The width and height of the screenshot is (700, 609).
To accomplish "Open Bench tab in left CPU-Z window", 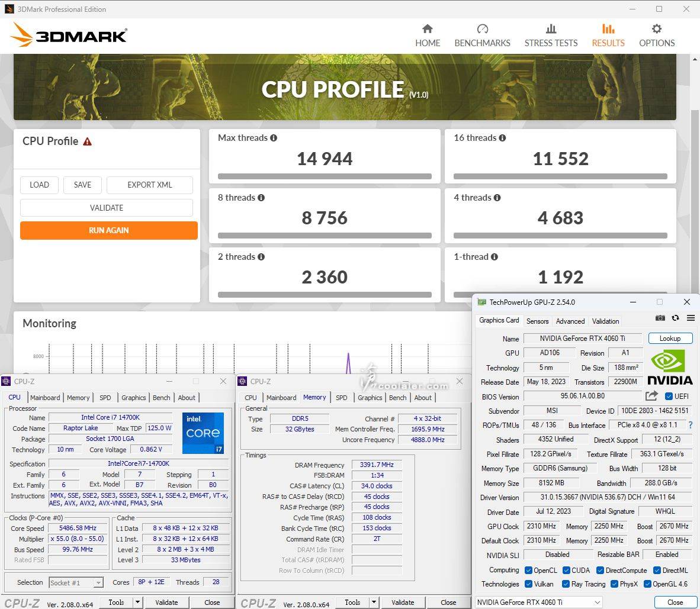I will pyautogui.click(x=161, y=398).
